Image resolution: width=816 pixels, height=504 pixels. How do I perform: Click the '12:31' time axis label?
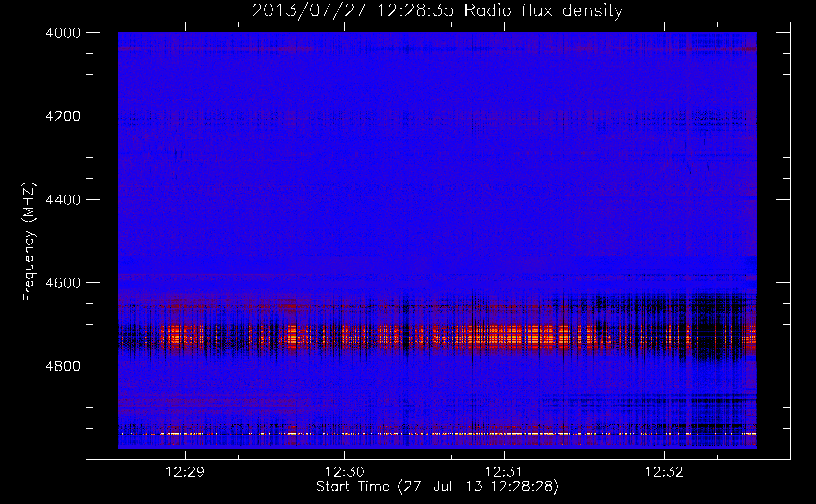[504, 472]
